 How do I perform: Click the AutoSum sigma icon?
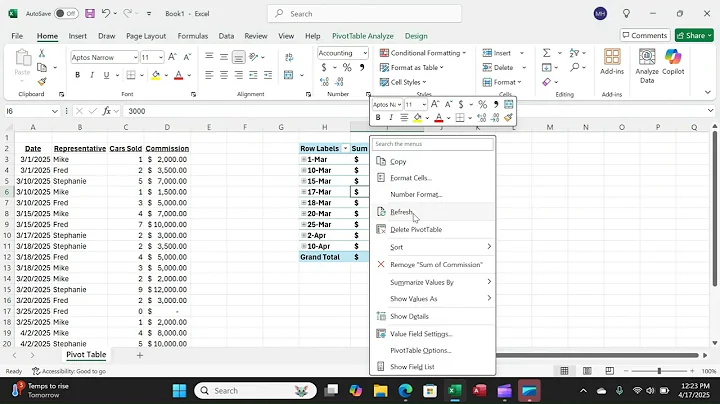tap(546, 53)
